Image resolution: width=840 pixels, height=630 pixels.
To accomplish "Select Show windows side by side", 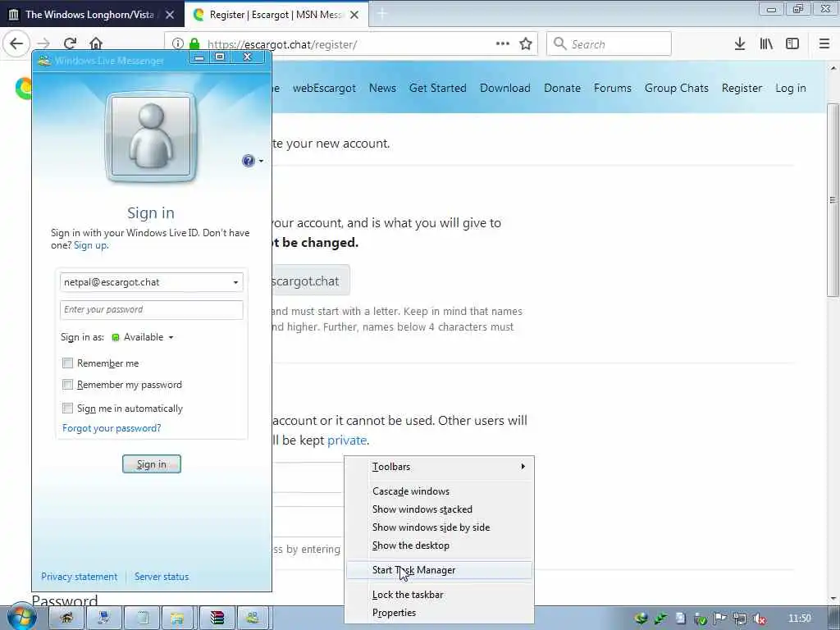I will click(x=440, y=527).
